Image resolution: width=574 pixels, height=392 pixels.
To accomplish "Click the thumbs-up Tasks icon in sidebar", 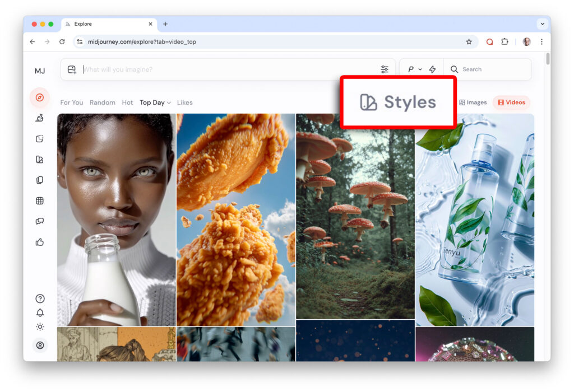I will 39,242.
